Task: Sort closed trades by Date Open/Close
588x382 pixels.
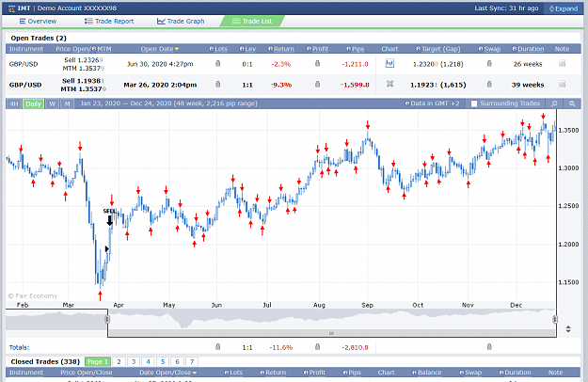Action: [168, 373]
